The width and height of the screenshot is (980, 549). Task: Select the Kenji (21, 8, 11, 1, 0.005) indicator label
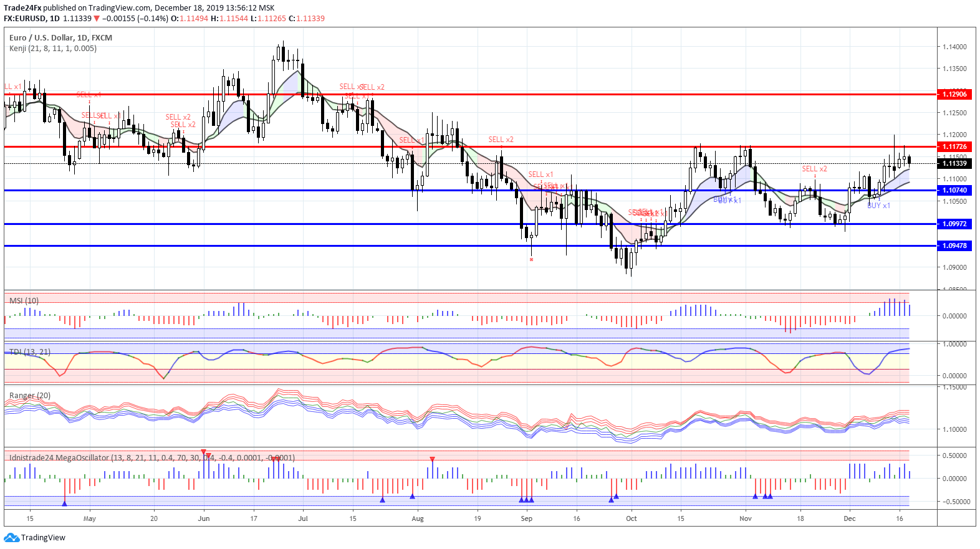pyautogui.click(x=53, y=48)
